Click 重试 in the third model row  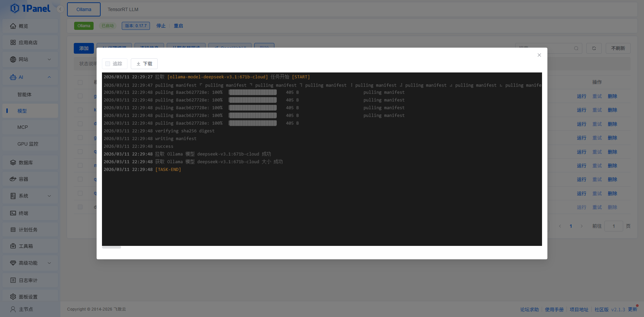(597, 124)
